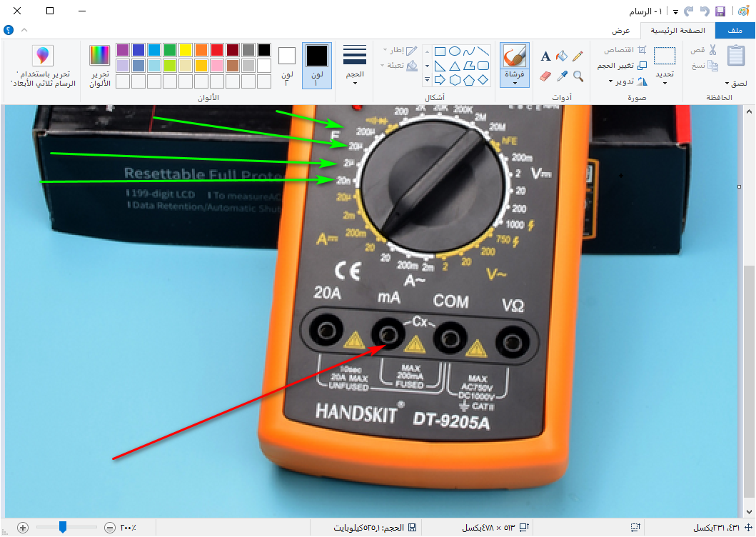Pick the dark red color swatch
Viewport: 756px width, 537px height.
(x=233, y=50)
